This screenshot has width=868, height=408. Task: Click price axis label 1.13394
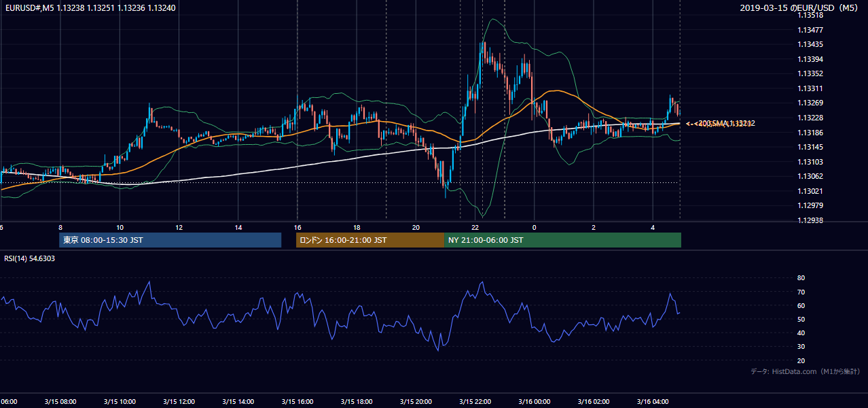[x=811, y=59]
